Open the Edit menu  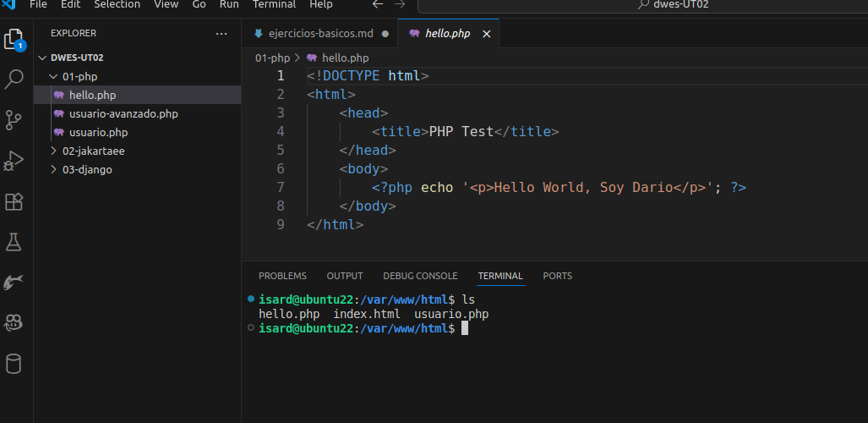(x=70, y=4)
